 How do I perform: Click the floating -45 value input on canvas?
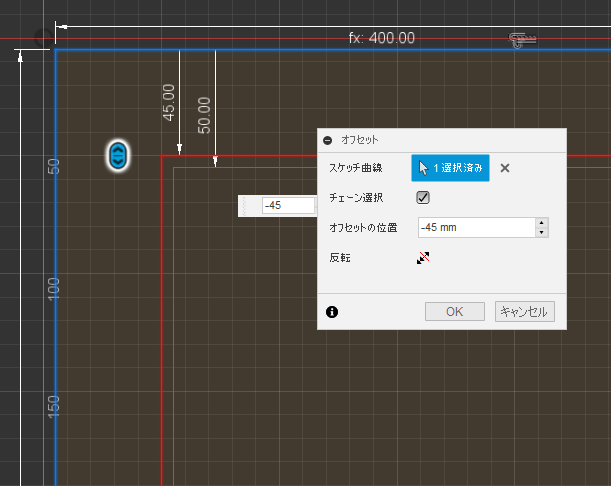click(x=288, y=205)
